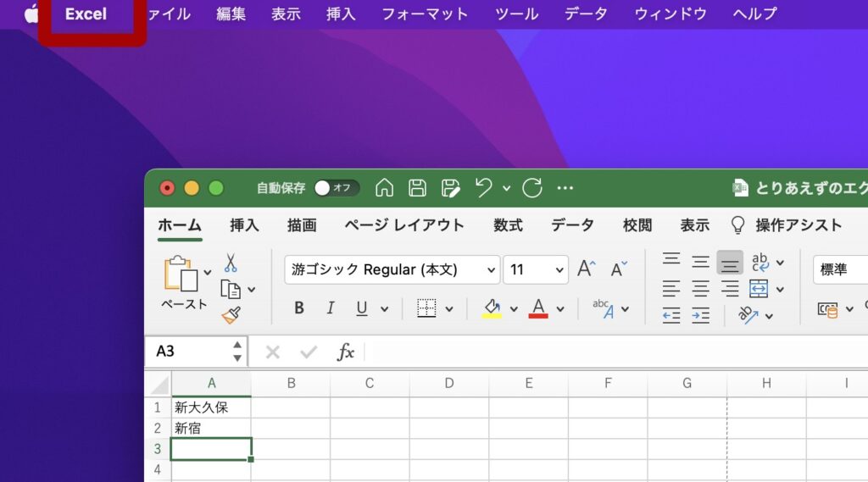Screen dimensions: 868x482
Task: Align text to top
Action: coord(671,259)
